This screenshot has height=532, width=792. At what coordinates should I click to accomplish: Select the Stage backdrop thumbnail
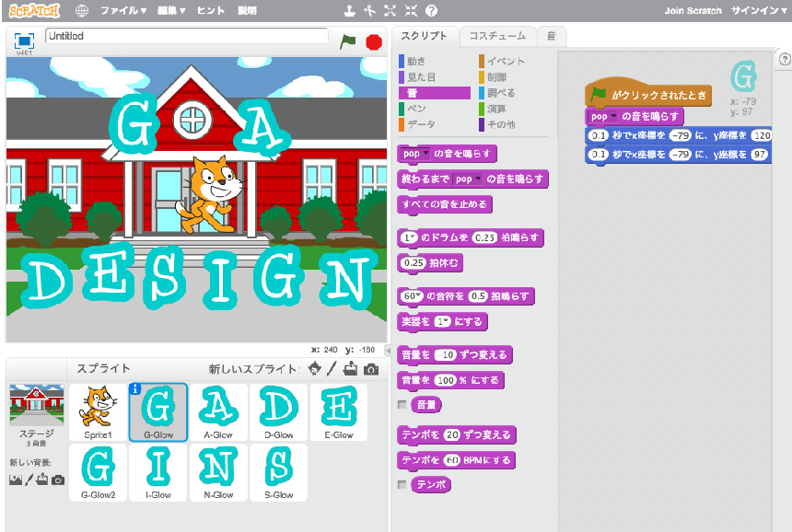[36, 405]
